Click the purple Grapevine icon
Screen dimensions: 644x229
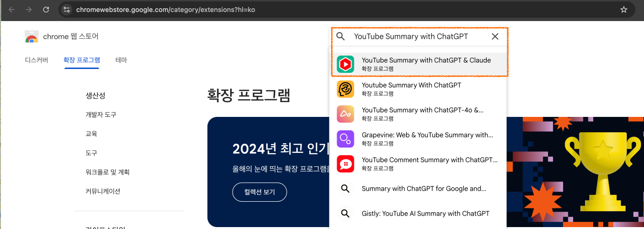point(345,139)
